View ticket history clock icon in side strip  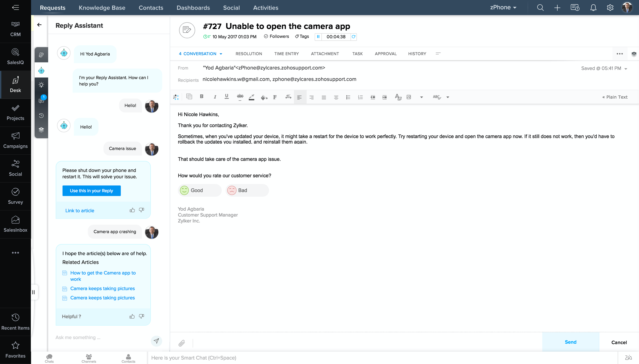coord(41,115)
